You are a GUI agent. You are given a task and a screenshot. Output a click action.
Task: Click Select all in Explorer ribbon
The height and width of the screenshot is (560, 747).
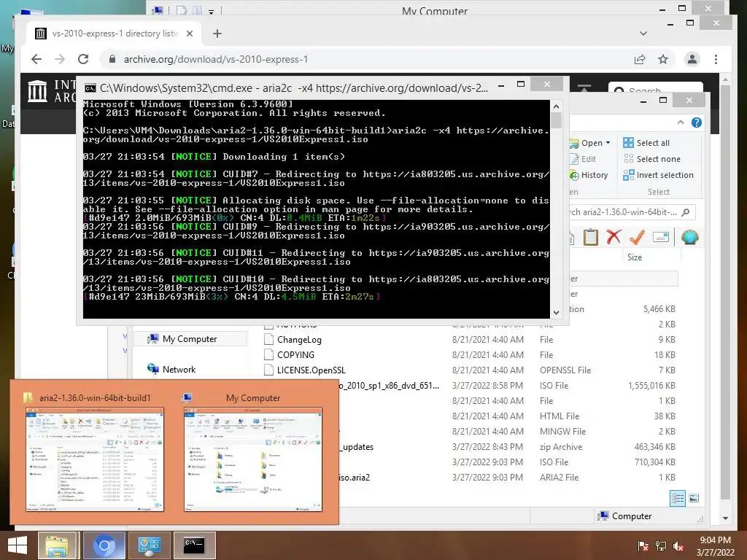(x=646, y=143)
